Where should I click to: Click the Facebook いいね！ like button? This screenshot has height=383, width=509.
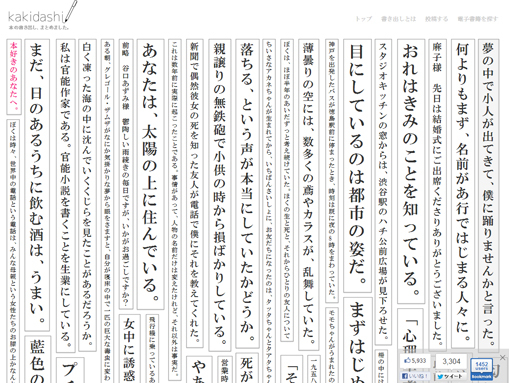coord(414,376)
